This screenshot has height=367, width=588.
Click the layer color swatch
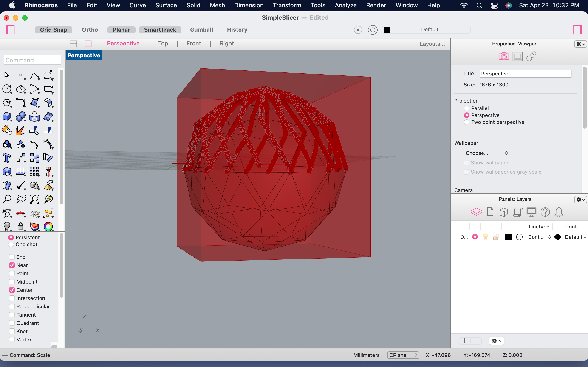tap(508, 237)
